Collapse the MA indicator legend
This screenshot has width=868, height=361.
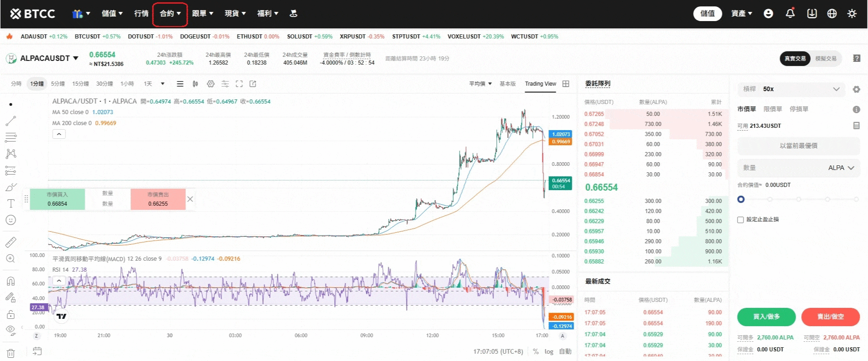click(59, 134)
